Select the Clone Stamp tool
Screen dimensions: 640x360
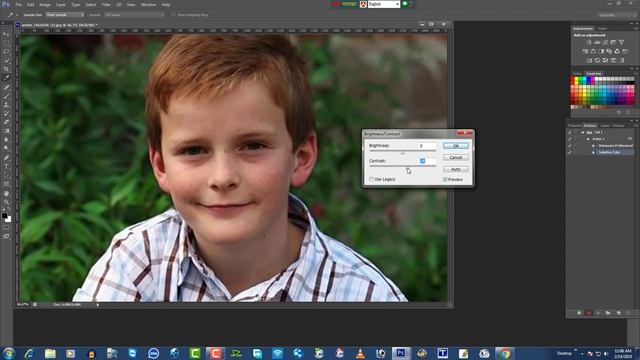click(6, 104)
